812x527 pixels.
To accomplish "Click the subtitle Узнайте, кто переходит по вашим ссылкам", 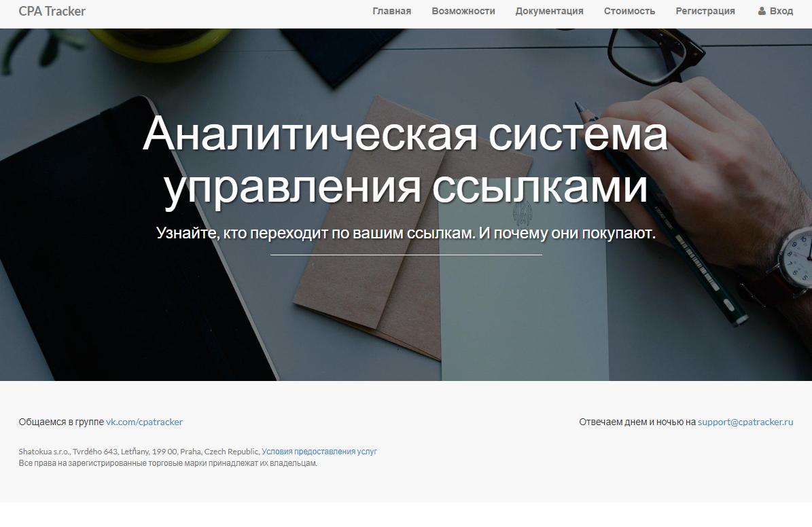I will [x=315, y=233].
